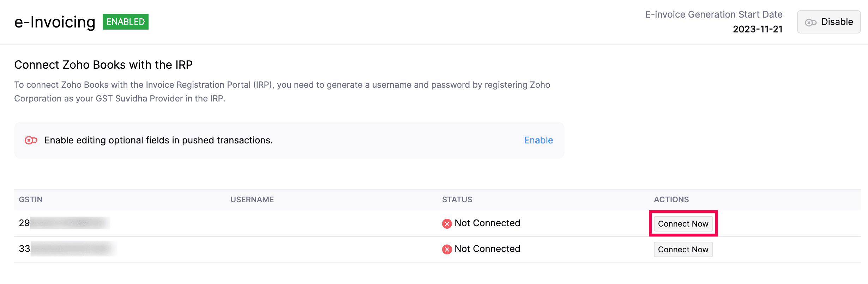Toggle connection status for GSTIN starting with 29

point(683,223)
